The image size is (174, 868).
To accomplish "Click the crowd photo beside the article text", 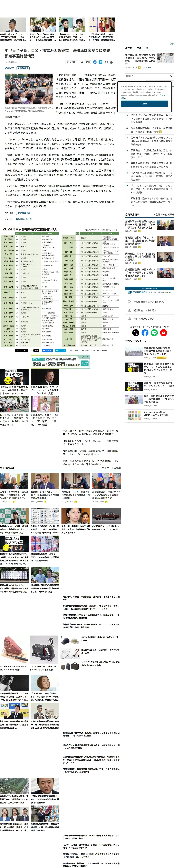I will [29, 89].
